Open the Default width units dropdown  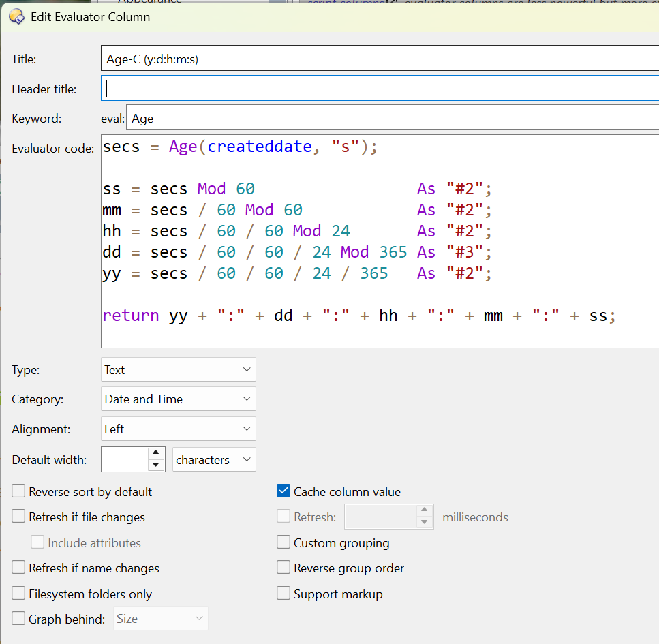(214, 460)
